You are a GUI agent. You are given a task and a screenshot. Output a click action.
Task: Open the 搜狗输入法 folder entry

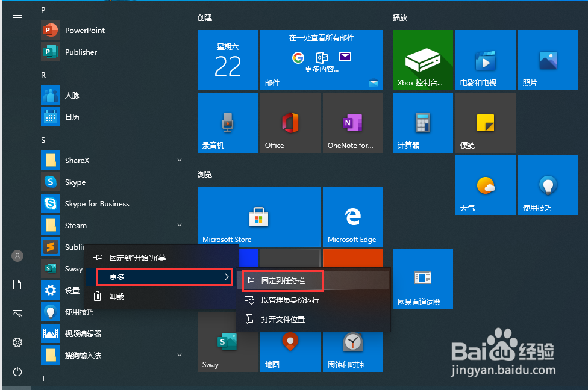click(113, 355)
